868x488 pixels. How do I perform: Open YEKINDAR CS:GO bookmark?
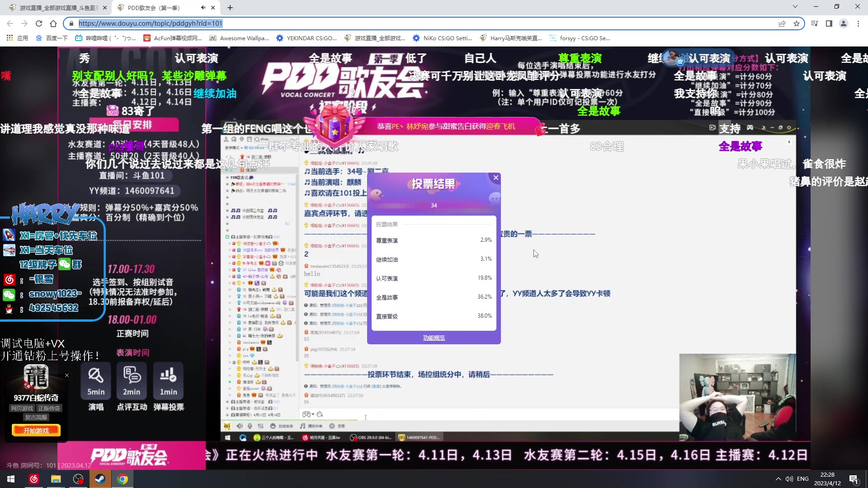307,38
